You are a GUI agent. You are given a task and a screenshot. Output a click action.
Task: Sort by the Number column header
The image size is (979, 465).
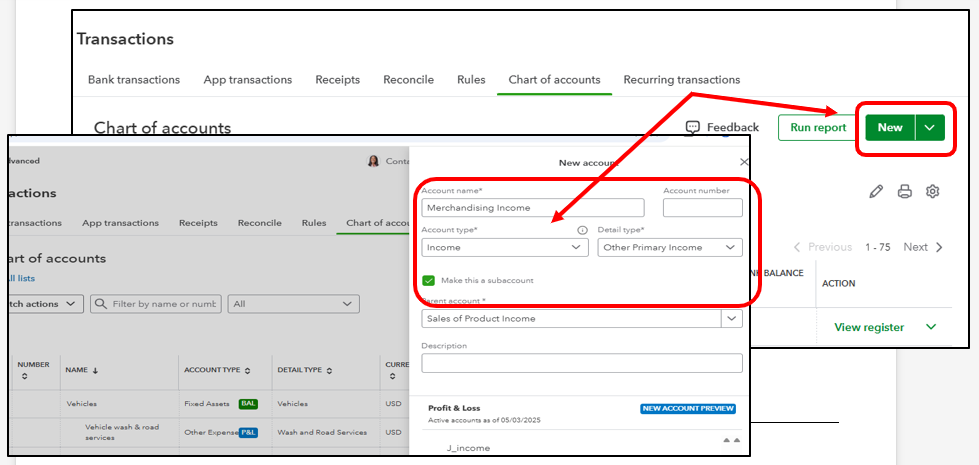33,370
